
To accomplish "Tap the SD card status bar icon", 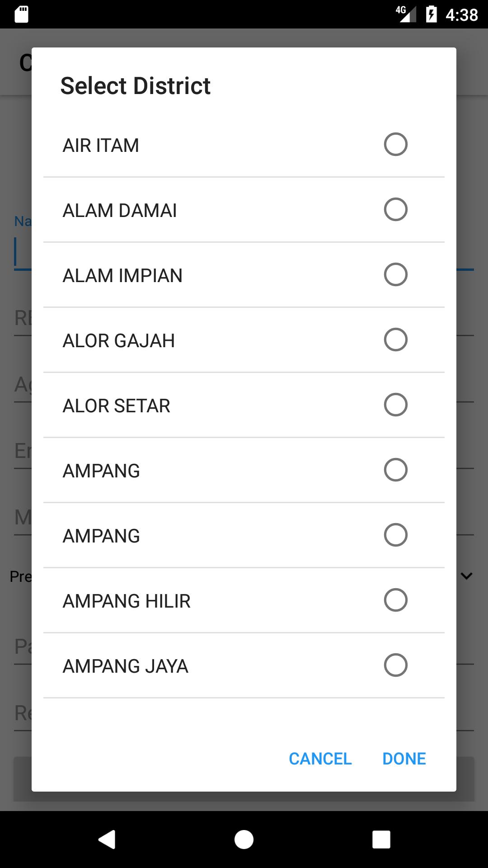I will 21,14.
